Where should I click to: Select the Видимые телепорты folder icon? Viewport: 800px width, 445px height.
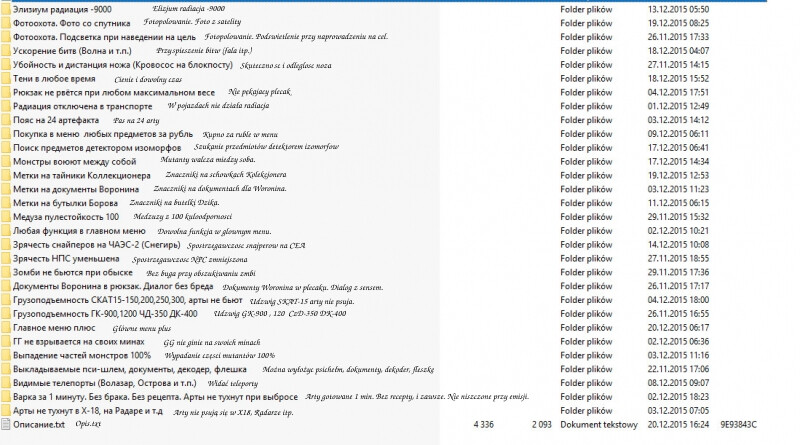pos(6,383)
